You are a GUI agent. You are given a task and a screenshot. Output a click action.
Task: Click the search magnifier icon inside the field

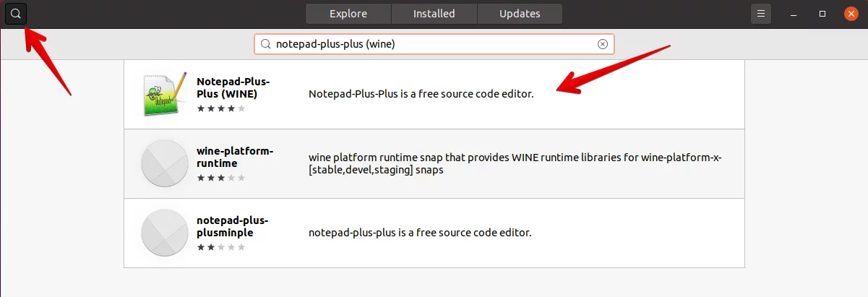pyautogui.click(x=265, y=44)
